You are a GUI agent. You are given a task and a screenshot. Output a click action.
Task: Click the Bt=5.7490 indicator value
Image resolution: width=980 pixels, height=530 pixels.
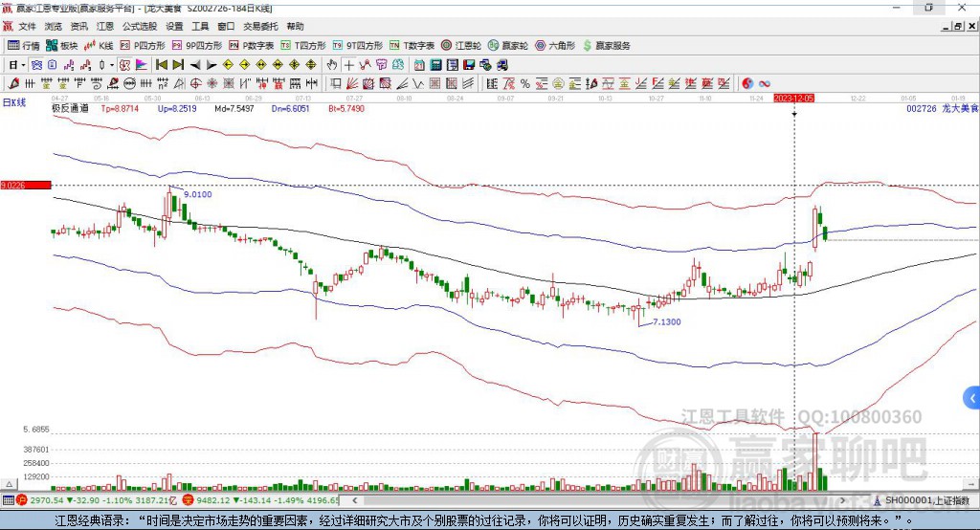click(346, 108)
